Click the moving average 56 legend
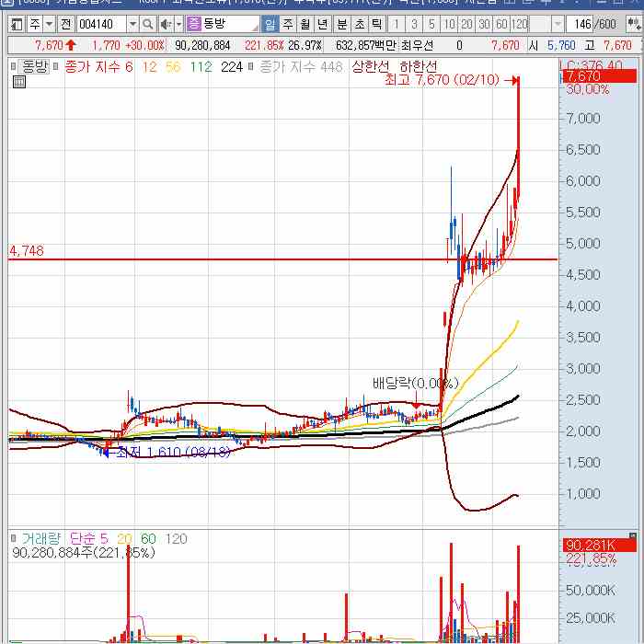 click(173, 66)
